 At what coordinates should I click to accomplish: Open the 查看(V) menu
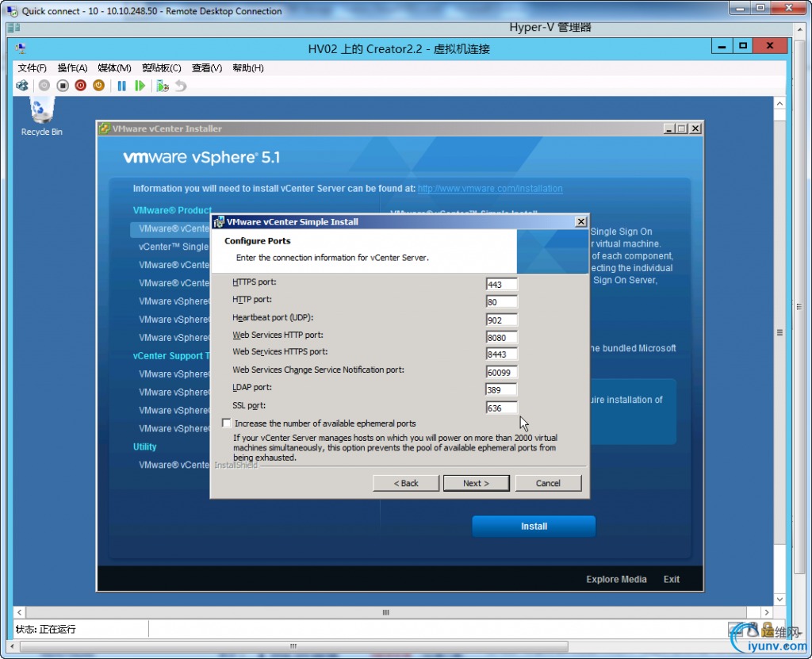tap(207, 68)
